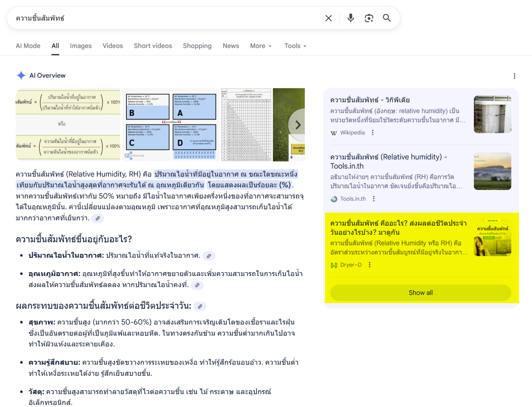The width and height of the screenshot is (532, 407).
Task: Click the Show all button
Action: coord(420,292)
